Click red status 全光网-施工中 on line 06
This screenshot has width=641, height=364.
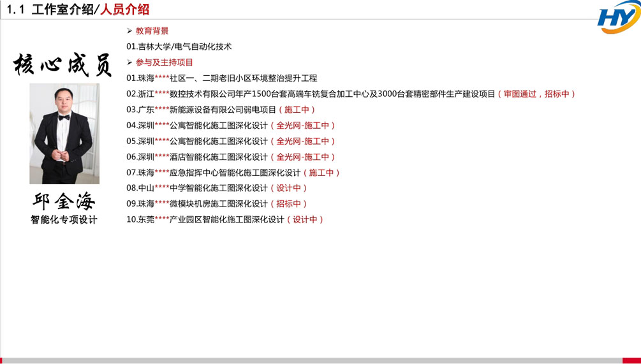pyautogui.click(x=302, y=157)
